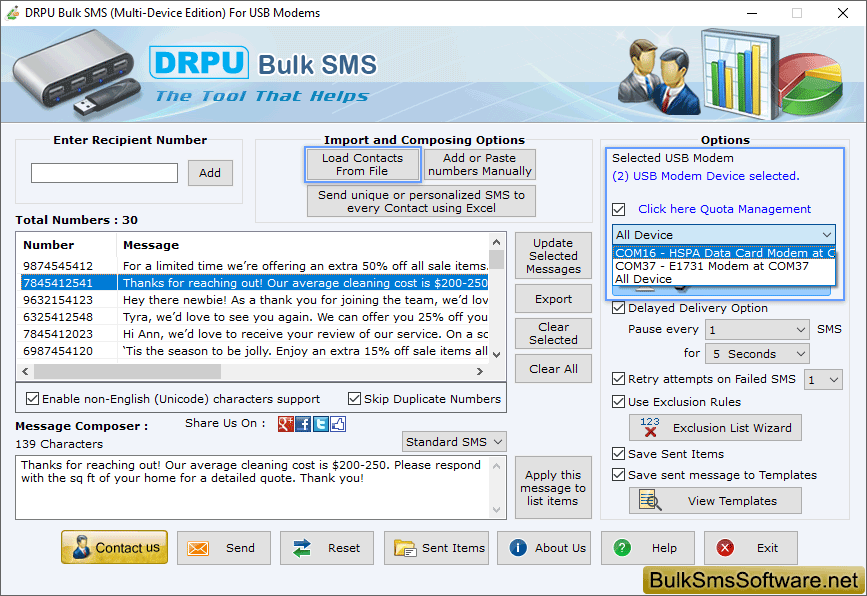867x596 pixels.
Task: Open Click here Quota Management link
Action: 724,209
